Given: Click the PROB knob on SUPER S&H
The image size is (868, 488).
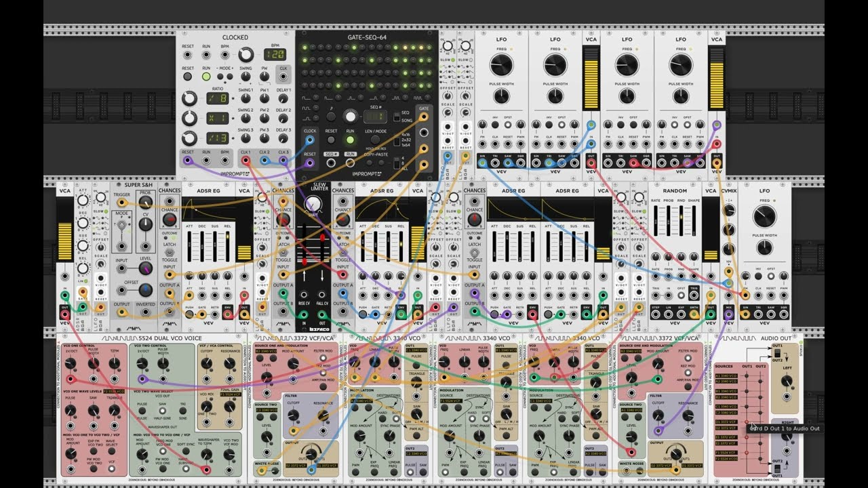Looking at the screenshot, I should 145,202.
